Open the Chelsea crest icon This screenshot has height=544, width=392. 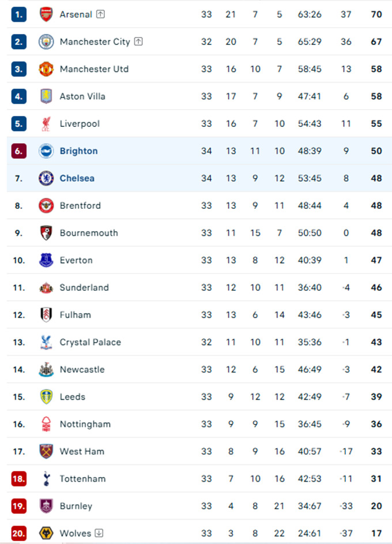(46, 178)
